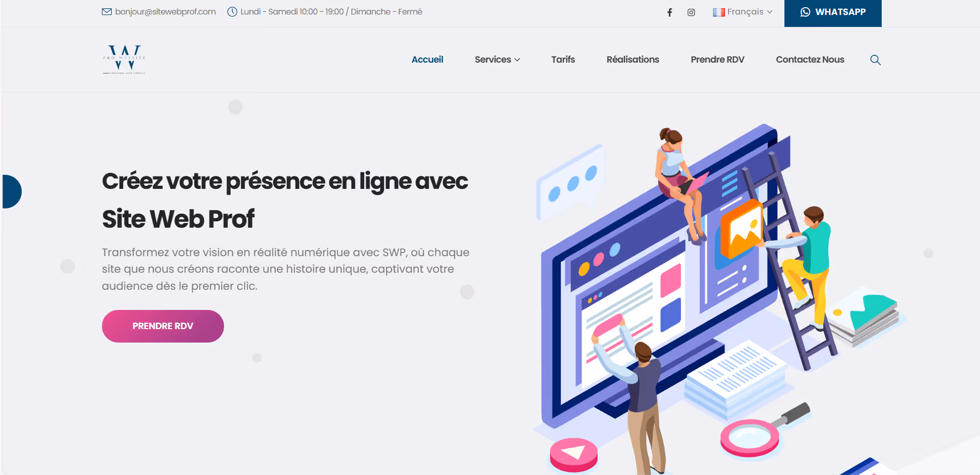
Task: Click the clock opening hours icon
Action: tap(232, 12)
